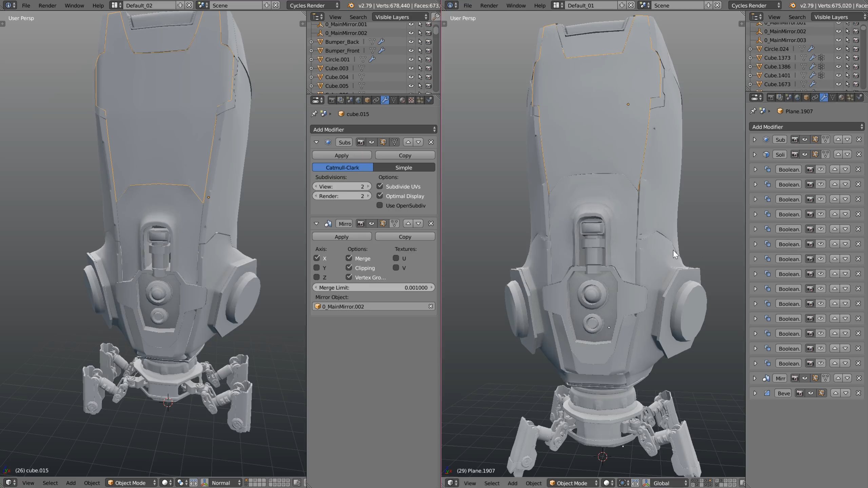The image size is (868, 488).
Task: Hide Bumper_Back using its eye icon
Action: pos(411,42)
